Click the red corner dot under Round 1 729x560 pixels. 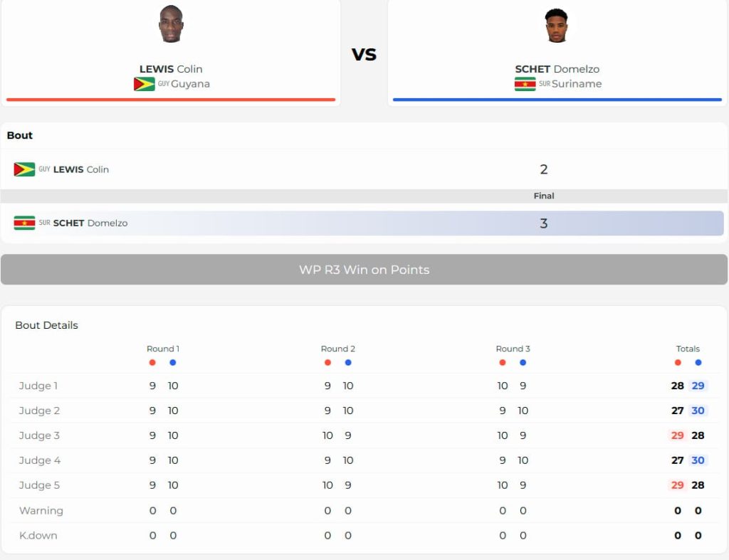152,362
